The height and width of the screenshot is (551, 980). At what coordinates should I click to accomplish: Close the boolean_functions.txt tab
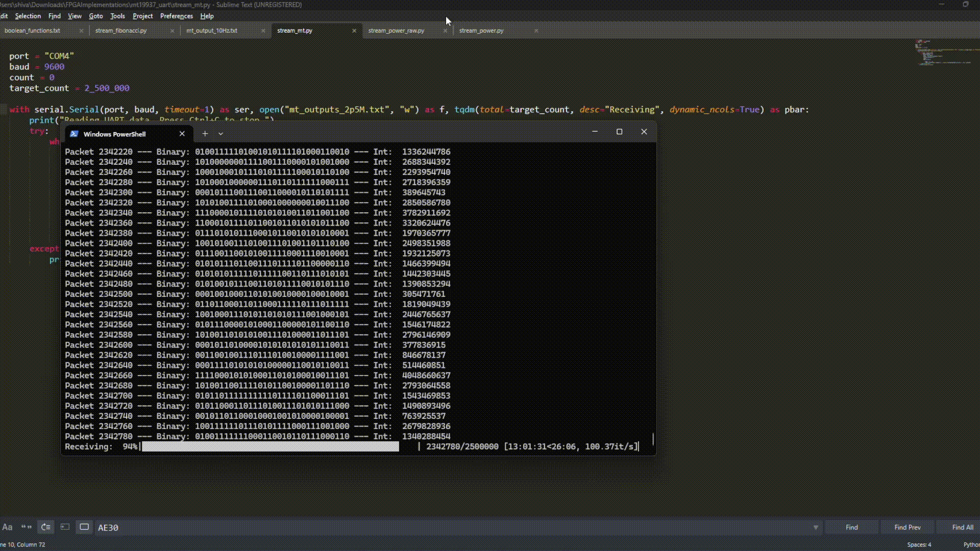click(81, 31)
